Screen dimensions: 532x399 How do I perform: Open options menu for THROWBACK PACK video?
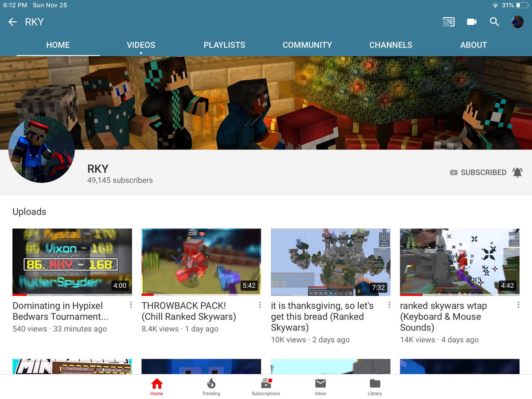(260, 305)
